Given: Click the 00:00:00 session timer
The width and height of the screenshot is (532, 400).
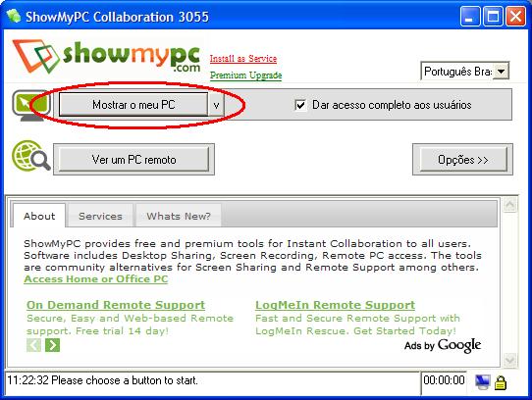Looking at the screenshot, I should pos(444,380).
